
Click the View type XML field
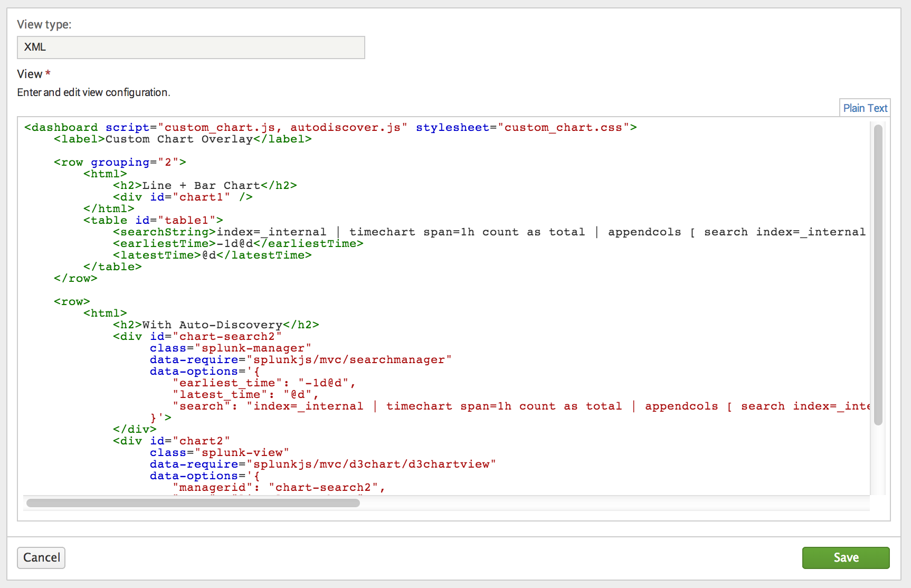click(191, 48)
